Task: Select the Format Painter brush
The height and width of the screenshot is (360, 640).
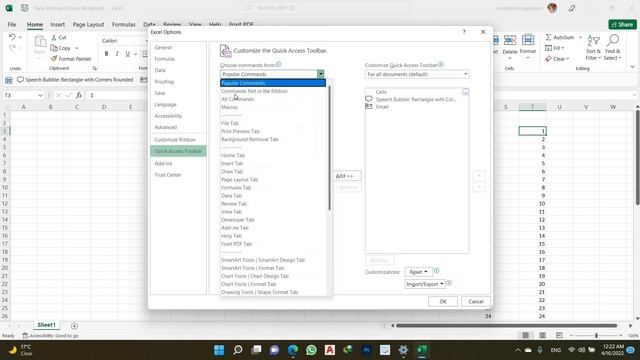Action: point(54,59)
